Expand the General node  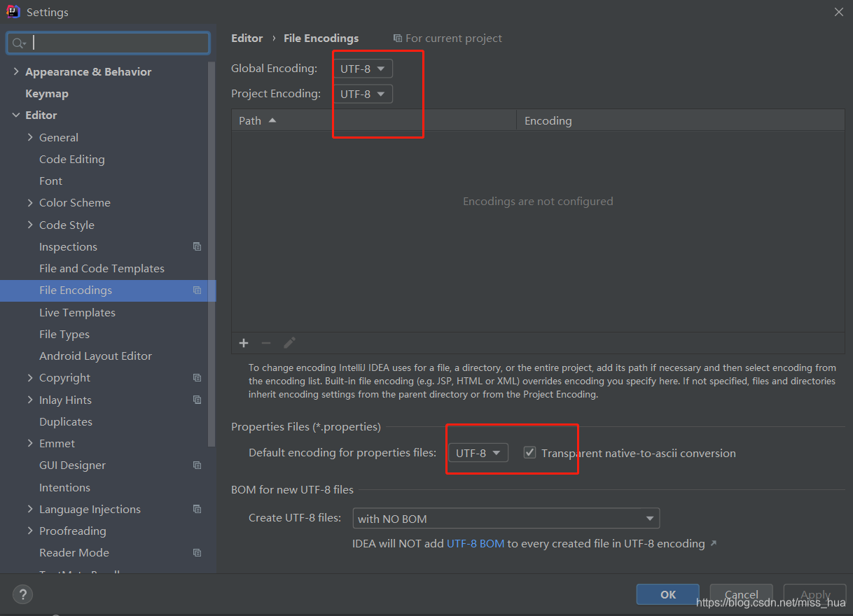tap(30, 137)
